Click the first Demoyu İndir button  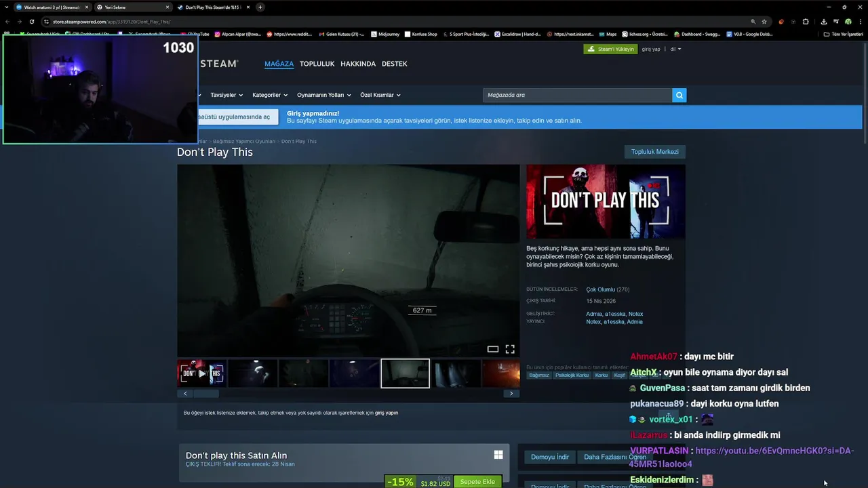tap(550, 457)
